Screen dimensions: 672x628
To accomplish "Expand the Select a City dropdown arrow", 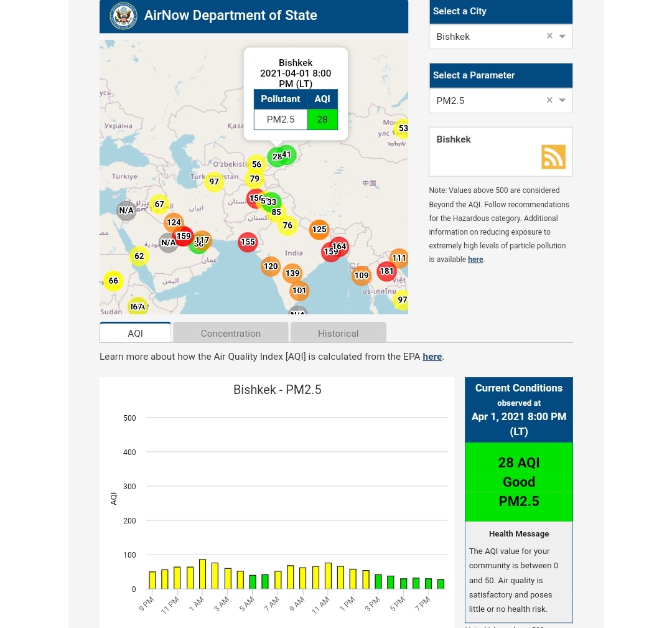I will point(562,37).
